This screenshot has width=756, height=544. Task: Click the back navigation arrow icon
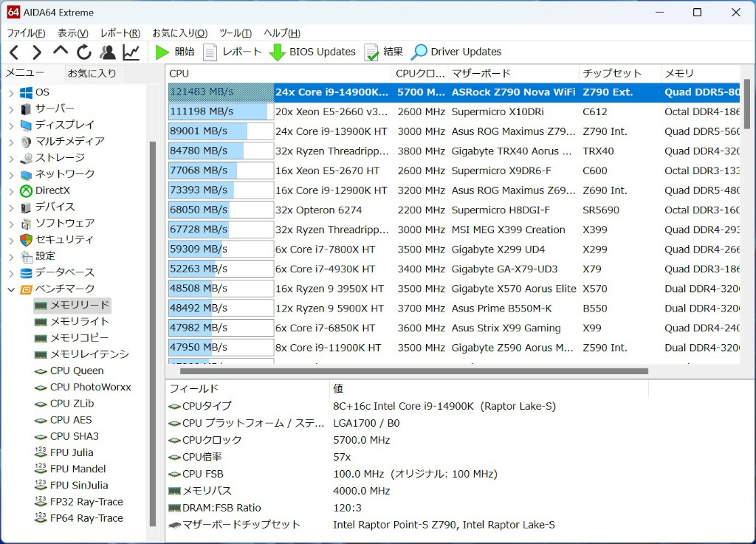14,52
